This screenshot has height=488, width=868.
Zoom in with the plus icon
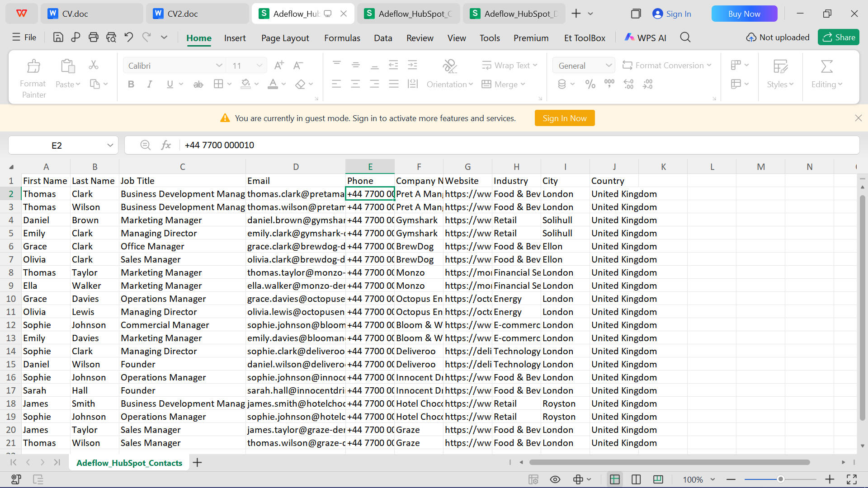pyautogui.click(x=830, y=479)
